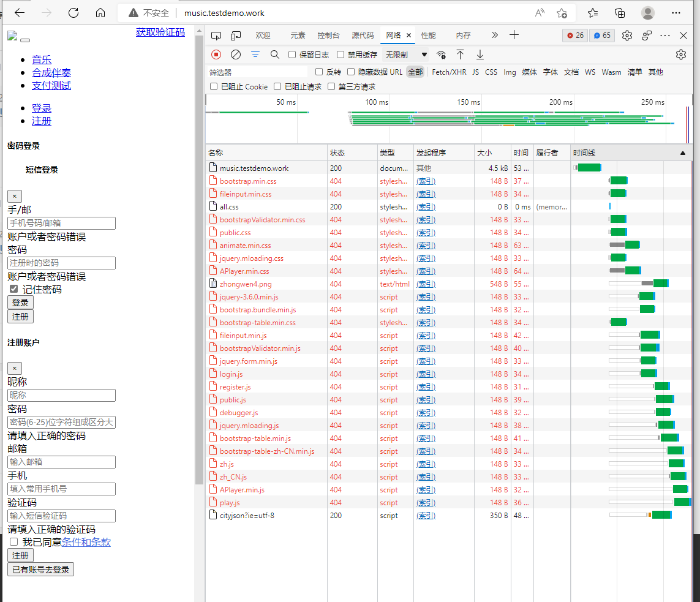
Task: Export the HAR file
Action: (x=480, y=55)
